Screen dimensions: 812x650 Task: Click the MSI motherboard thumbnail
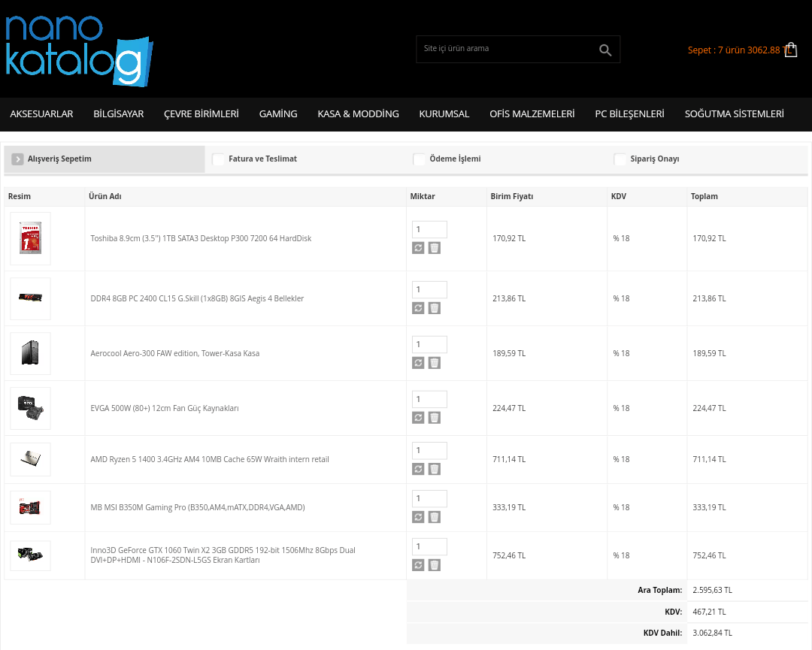(31, 508)
